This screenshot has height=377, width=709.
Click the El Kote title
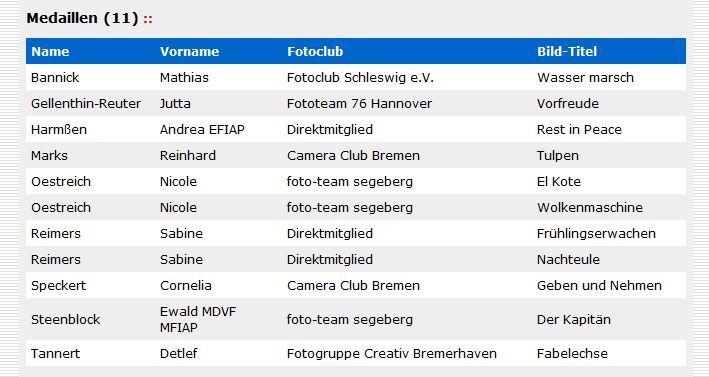(559, 182)
